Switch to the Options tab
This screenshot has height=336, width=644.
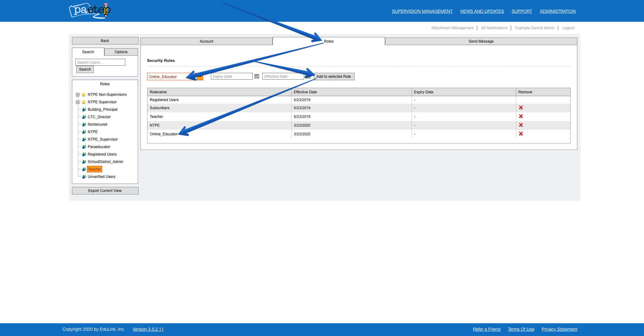point(121,52)
